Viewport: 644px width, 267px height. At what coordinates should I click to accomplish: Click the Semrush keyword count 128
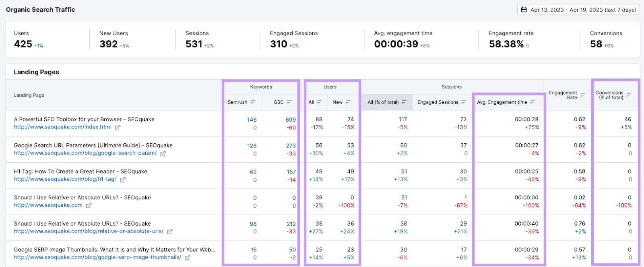(252, 146)
